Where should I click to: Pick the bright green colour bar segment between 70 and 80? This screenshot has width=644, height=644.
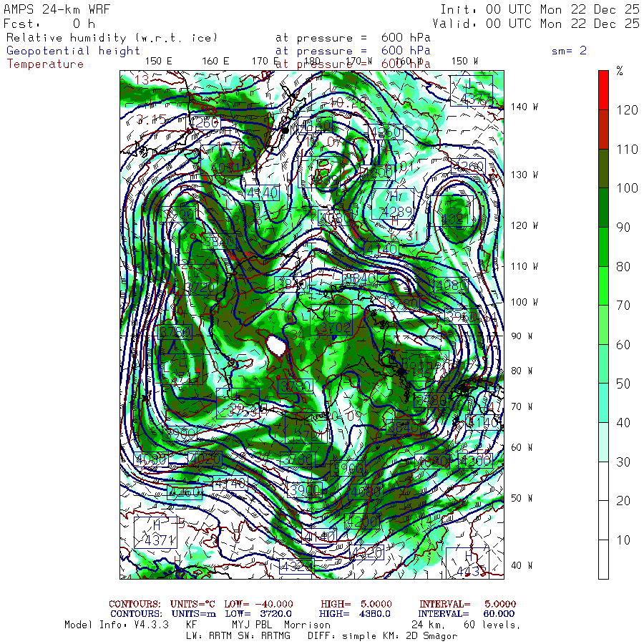click(x=603, y=286)
